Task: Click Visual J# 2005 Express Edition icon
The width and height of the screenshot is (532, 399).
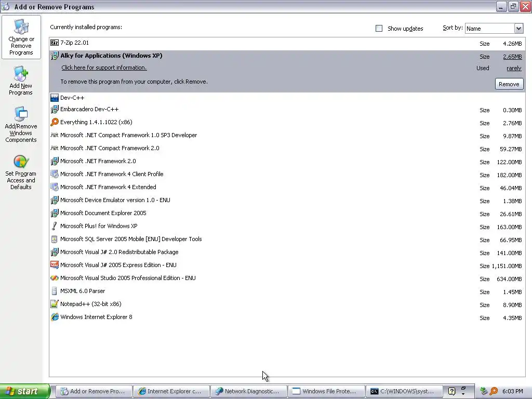Action: pyautogui.click(x=54, y=265)
